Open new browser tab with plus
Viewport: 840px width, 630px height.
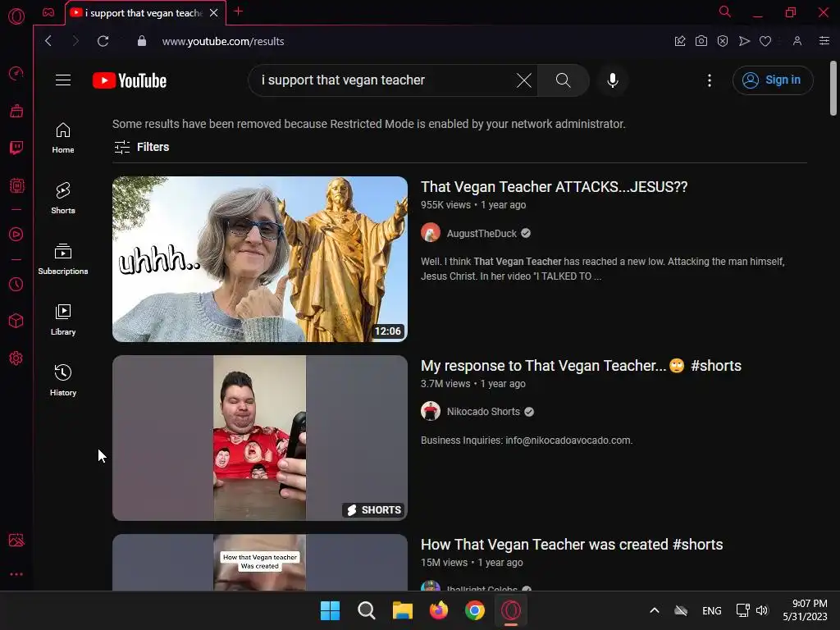239,11
